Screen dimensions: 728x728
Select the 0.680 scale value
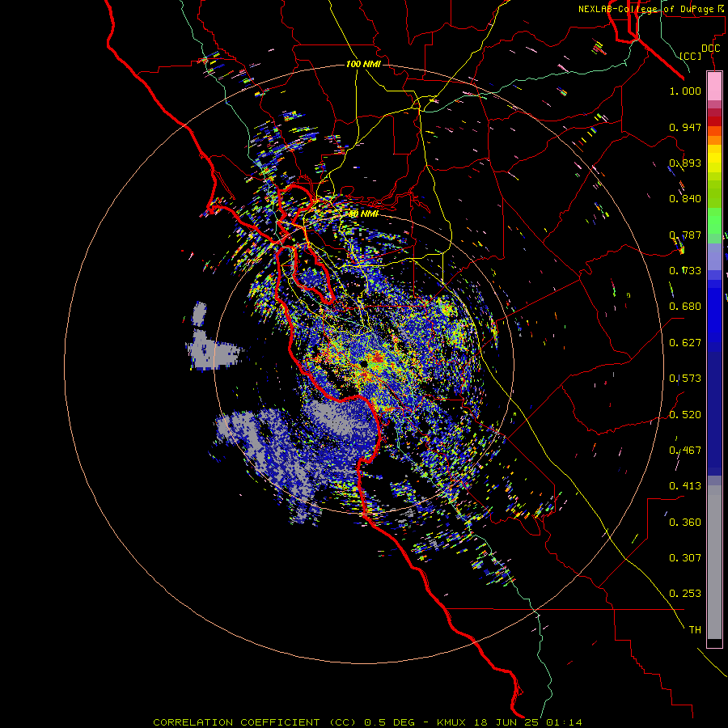coord(685,307)
